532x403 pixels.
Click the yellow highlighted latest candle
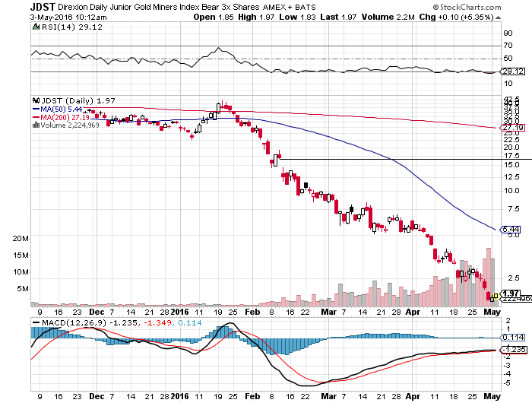click(x=496, y=296)
